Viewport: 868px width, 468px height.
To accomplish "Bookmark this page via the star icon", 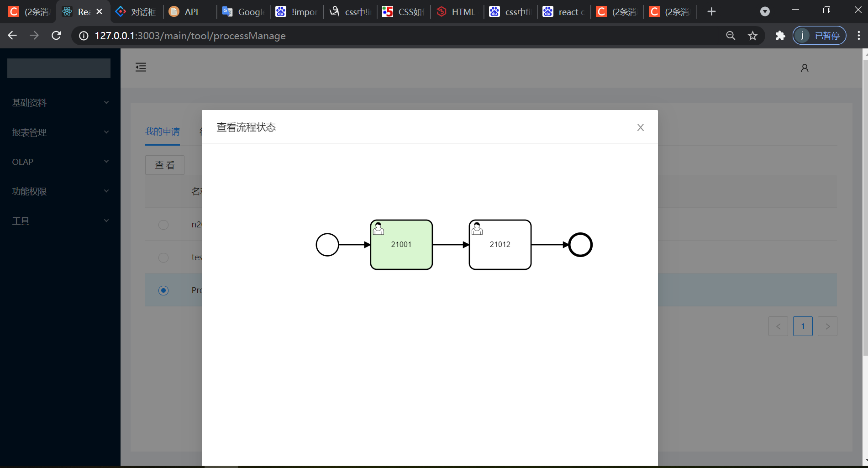I will point(752,36).
